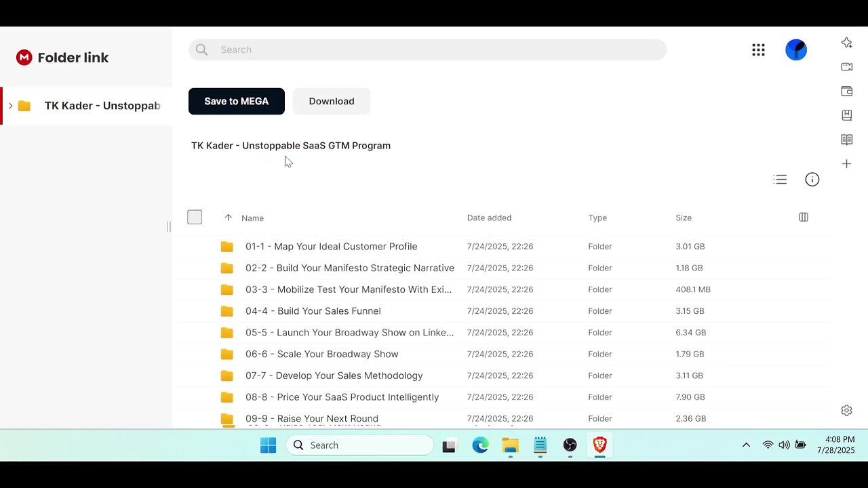The width and height of the screenshot is (868, 488).
Task: Open column chooser icon in header
Action: (804, 218)
